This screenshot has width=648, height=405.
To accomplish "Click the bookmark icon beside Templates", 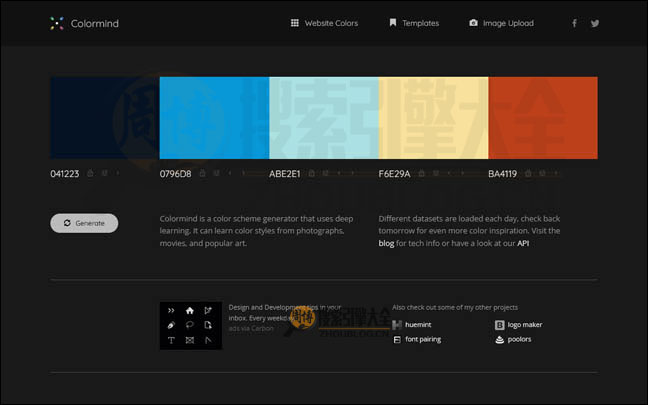I will 393,22.
